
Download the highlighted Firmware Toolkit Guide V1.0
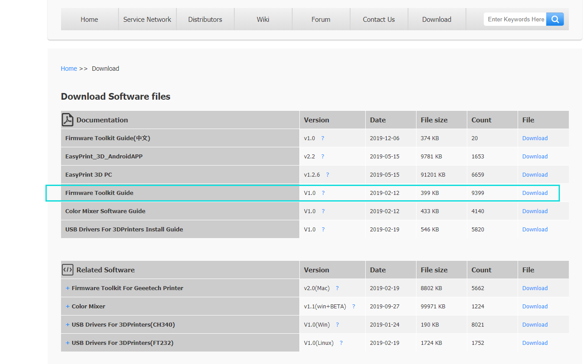coord(535,193)
